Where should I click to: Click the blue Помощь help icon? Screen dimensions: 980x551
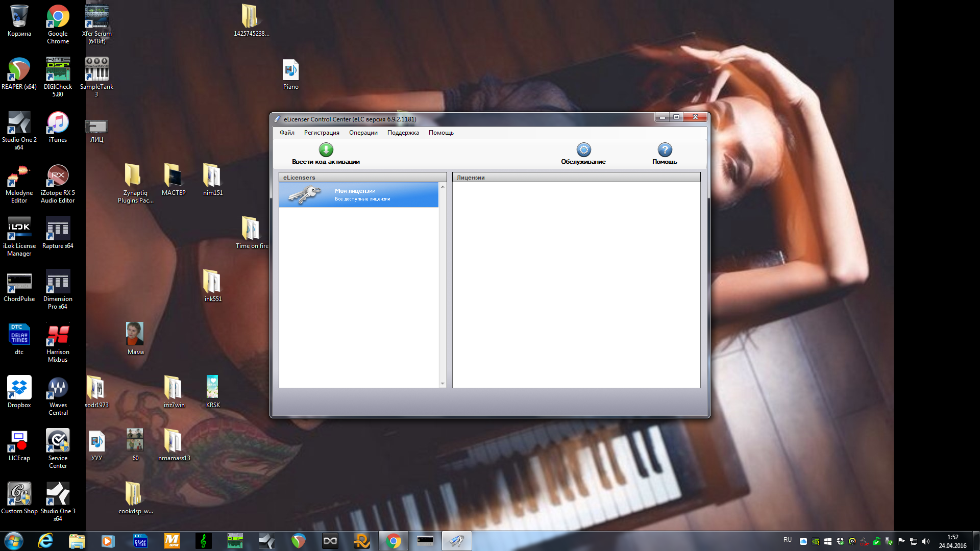point(664,150)
